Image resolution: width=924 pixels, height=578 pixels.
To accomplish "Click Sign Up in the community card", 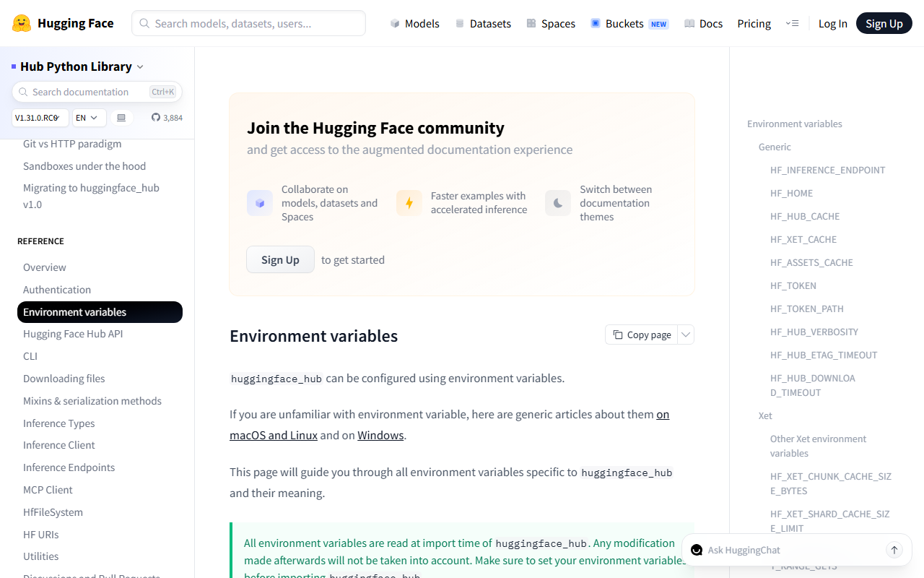I will [x=280, y=259].
